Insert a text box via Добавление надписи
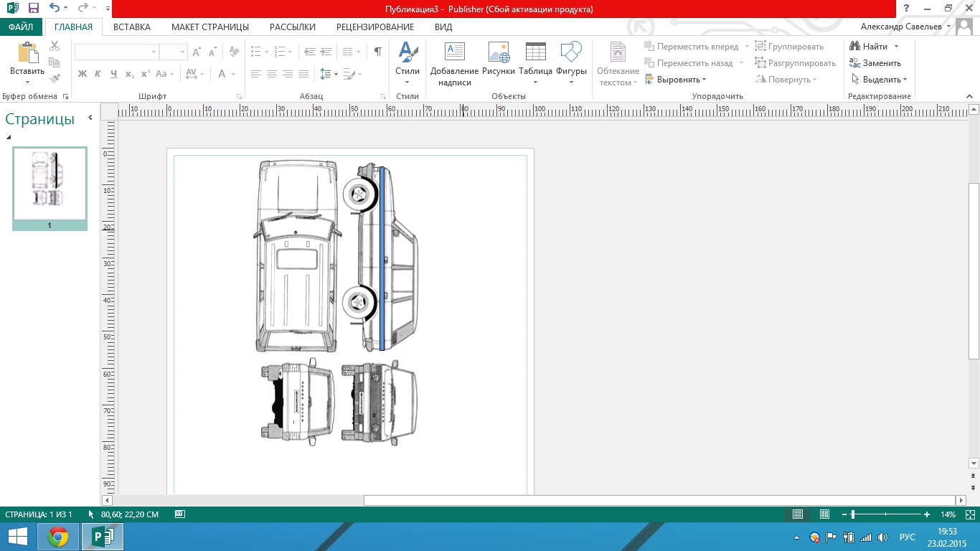Screen dimensions: 980x551 coord(454,64)
